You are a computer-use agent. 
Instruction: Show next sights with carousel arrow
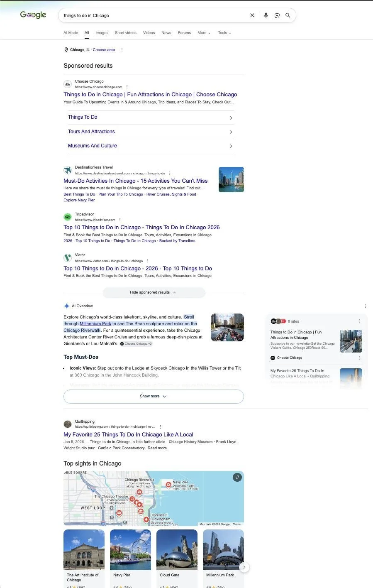coord(244,567)
